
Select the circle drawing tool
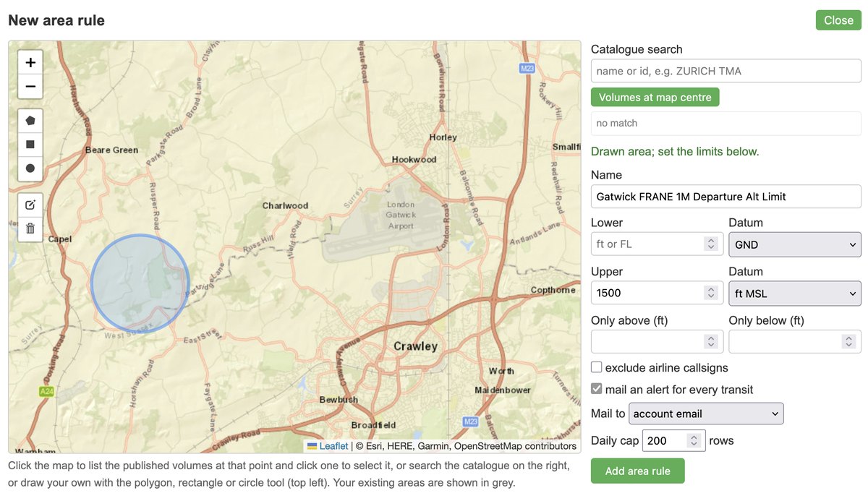click(30, 168)
